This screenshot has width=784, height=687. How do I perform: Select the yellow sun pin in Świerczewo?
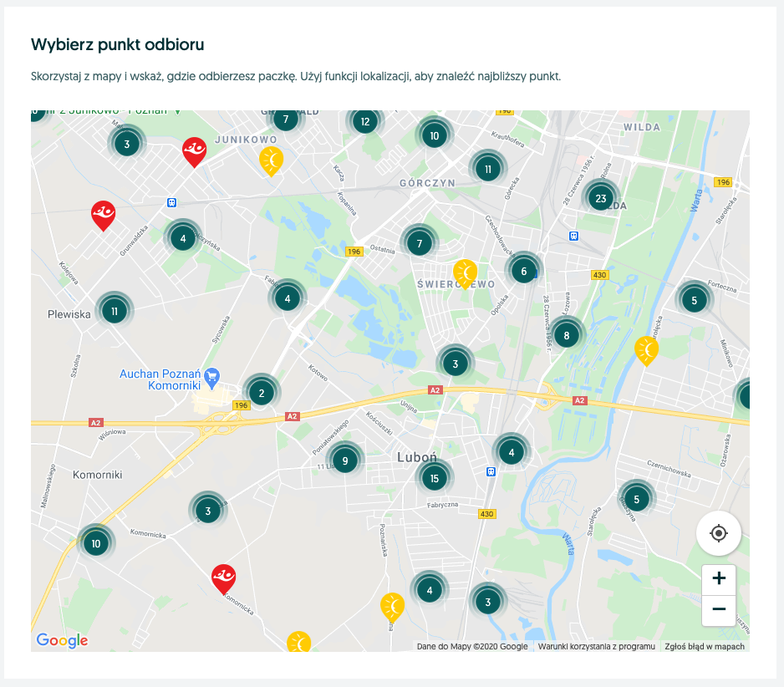[x=465, y=274]
